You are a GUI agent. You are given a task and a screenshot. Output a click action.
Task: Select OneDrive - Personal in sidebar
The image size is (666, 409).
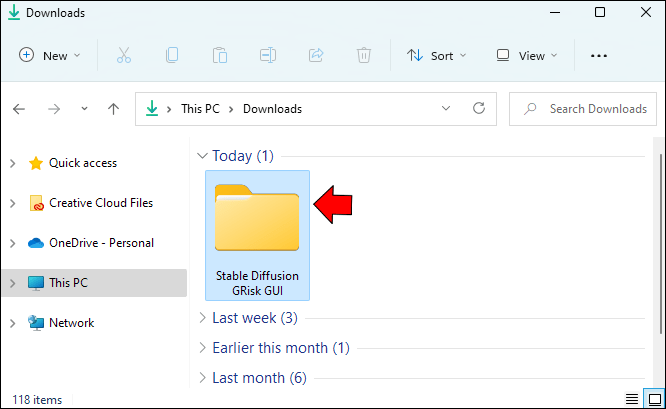point(101,243)
